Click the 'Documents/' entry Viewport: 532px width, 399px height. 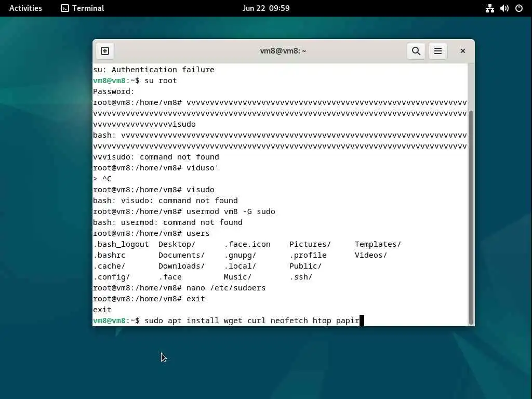181,255
